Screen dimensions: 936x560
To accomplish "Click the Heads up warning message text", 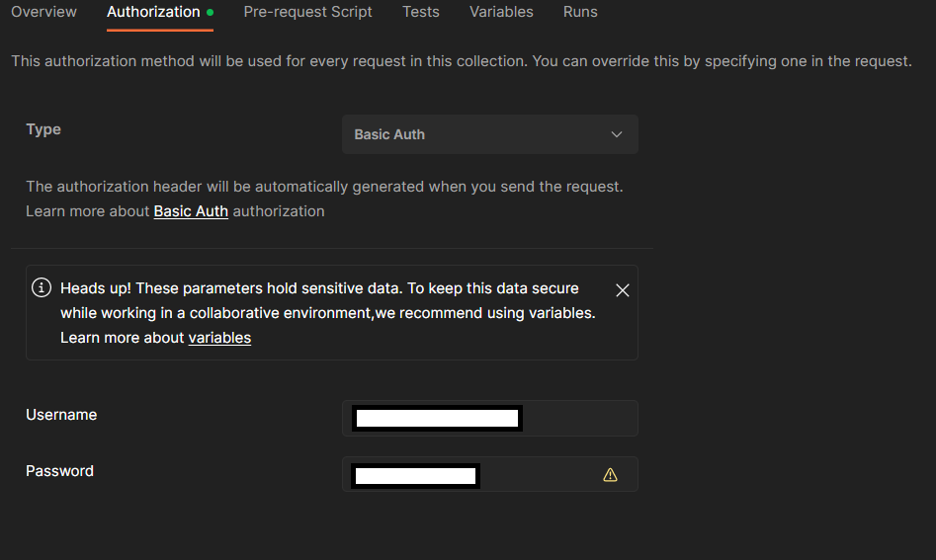I will [x=328, y=312].
